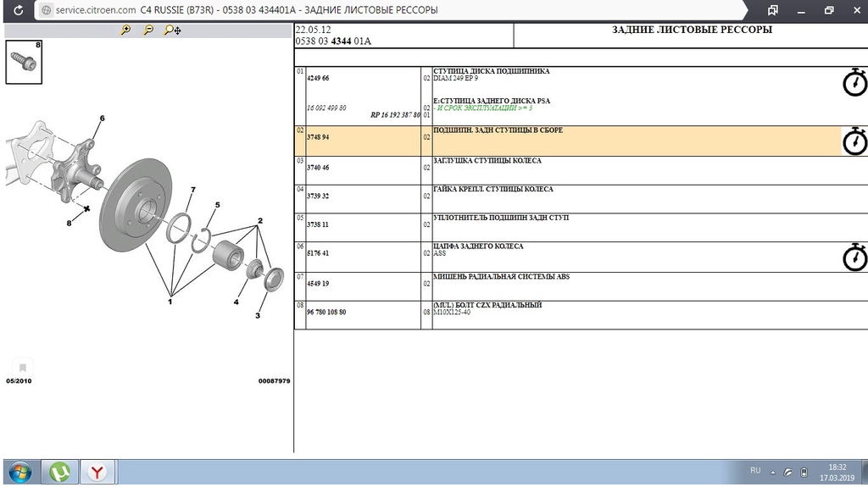Select part number 3740 46
The height and width of the screenshot is (487, 868).
(x=318, y=167)
